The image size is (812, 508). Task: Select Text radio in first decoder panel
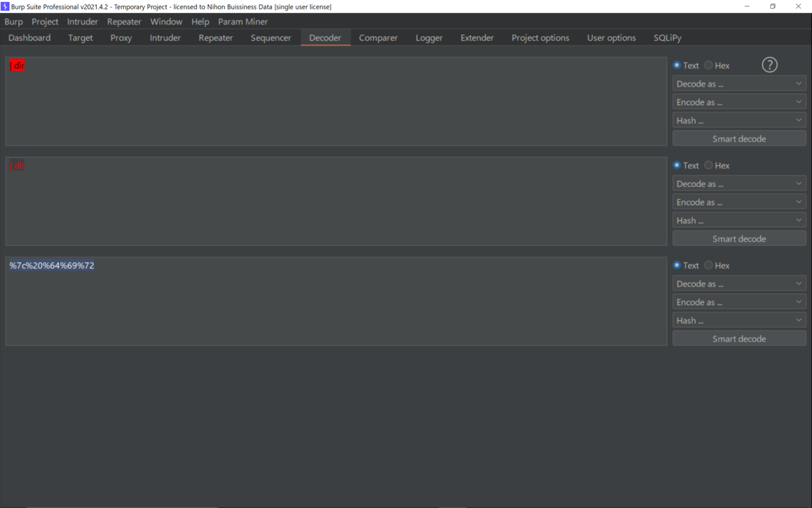pyautogui.click(x=677, y=65)
